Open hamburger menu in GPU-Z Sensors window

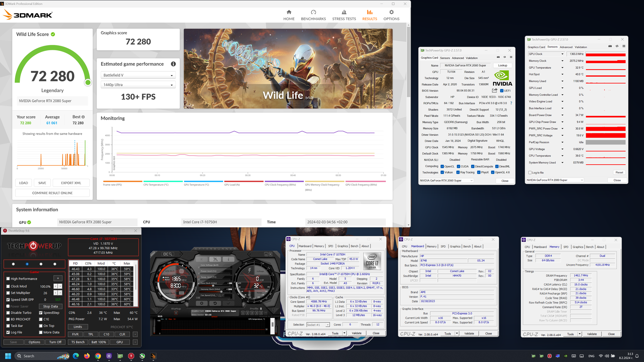coord(624,46)
